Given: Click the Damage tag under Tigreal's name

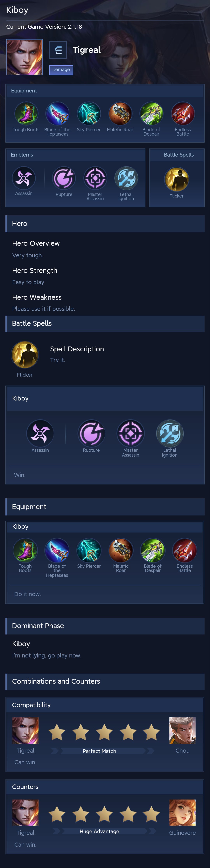Looking at the screenshot, I should 61,70.
